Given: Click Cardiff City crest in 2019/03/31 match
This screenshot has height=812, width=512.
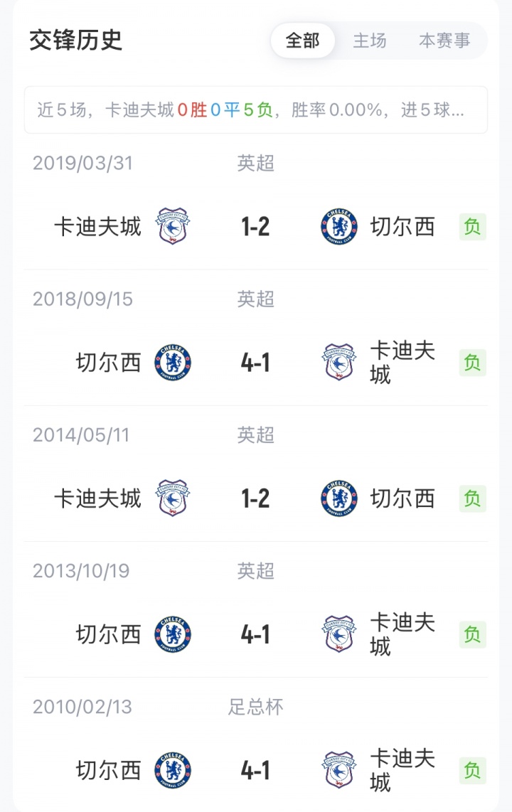Looking at the screenshot, I should 173,227.
